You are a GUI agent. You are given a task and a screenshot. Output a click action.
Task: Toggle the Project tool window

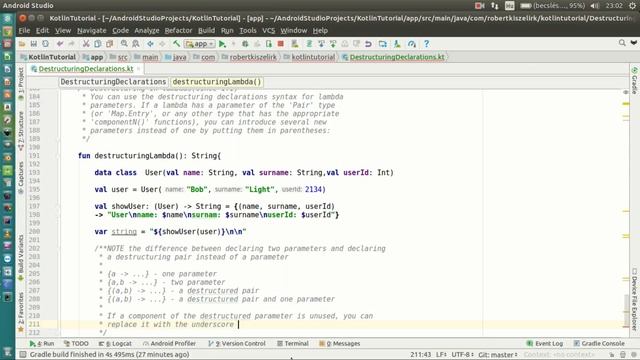[21, 84]
